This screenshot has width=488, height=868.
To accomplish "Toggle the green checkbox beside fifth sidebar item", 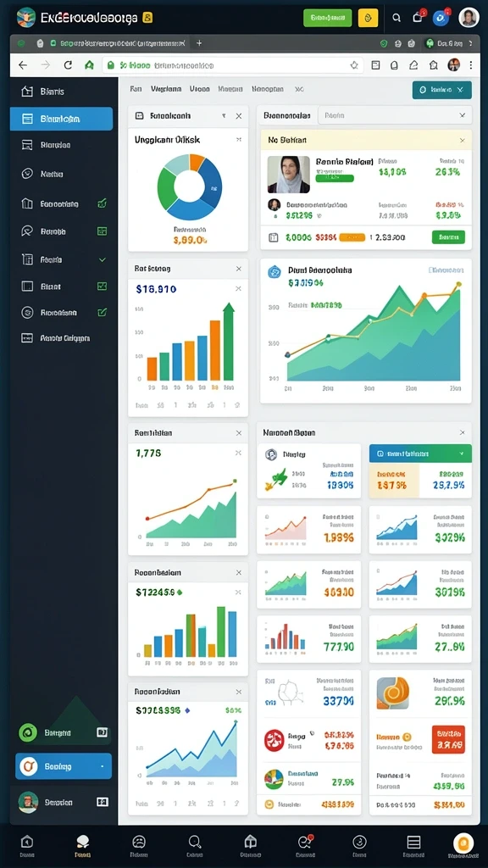I will 102,203.
